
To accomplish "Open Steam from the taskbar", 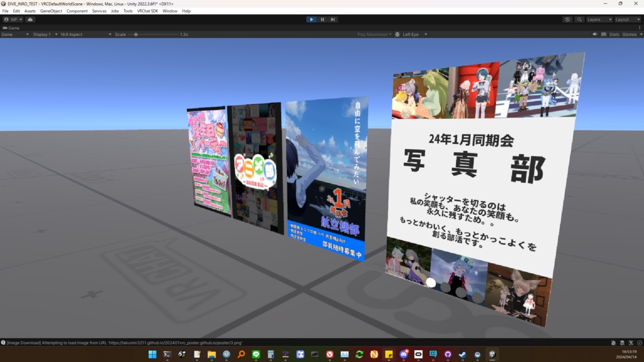I will (463, 354).
